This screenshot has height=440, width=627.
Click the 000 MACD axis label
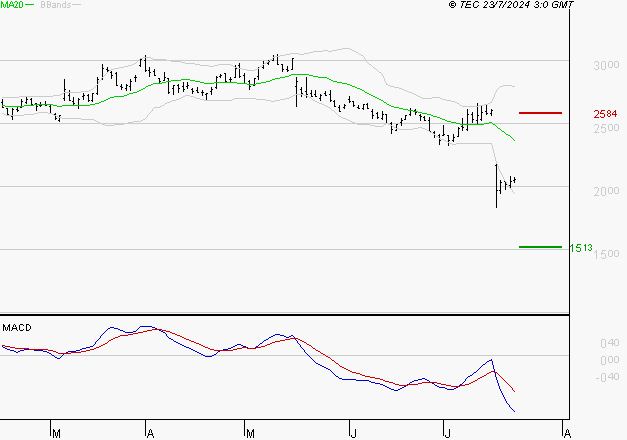pos(610,360)
